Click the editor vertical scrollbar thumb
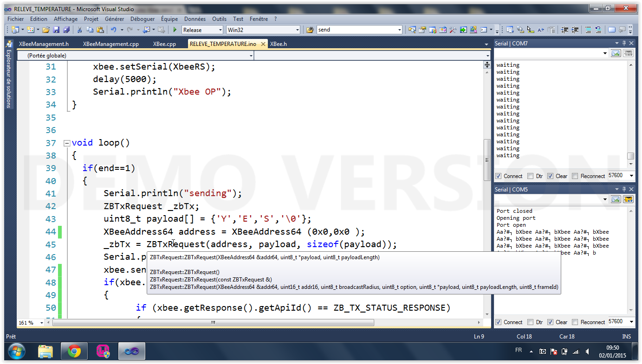Image resolution: width=642 pixels, height=364 pixels. (487, 160)
